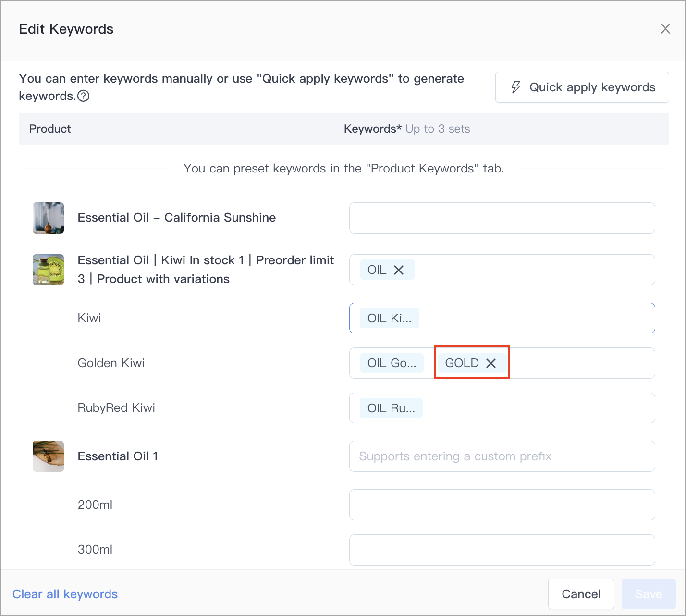The height and width of the screenshot is (616, 686).
Task: Select the OIL Ru... tag for RubyRed Kiwi
Action: pyautogui.click(x=391, y=408)
